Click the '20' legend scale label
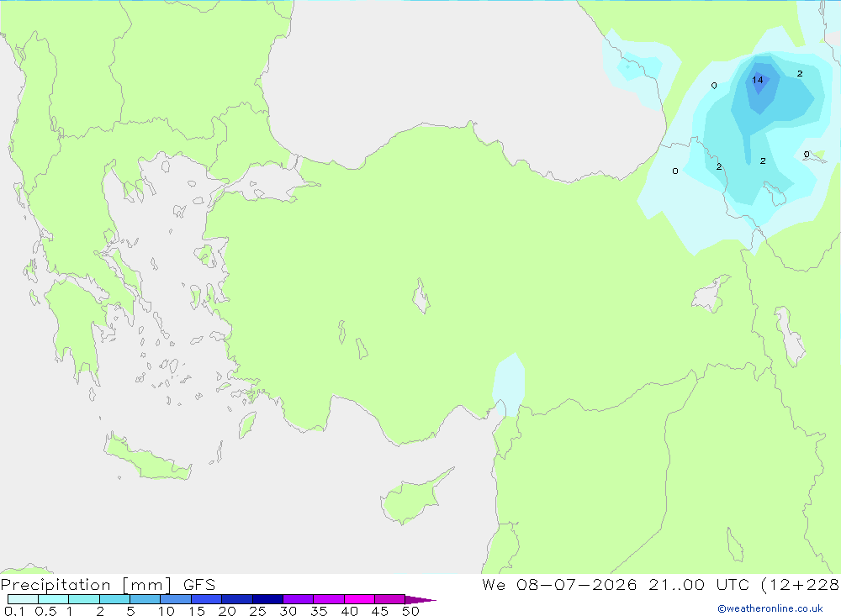 (x=227, y=611)
